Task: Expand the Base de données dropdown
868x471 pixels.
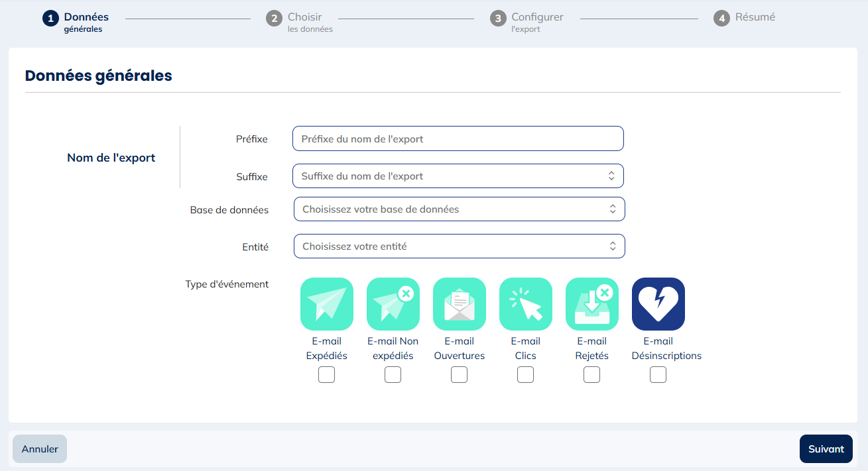Action: pos(459,209)
